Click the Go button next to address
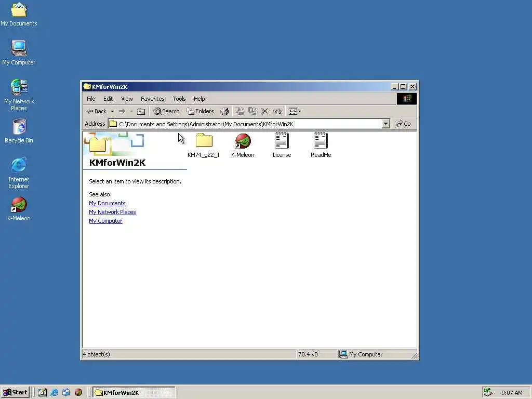This screenshot has height=399, width=532. (404, 124)
